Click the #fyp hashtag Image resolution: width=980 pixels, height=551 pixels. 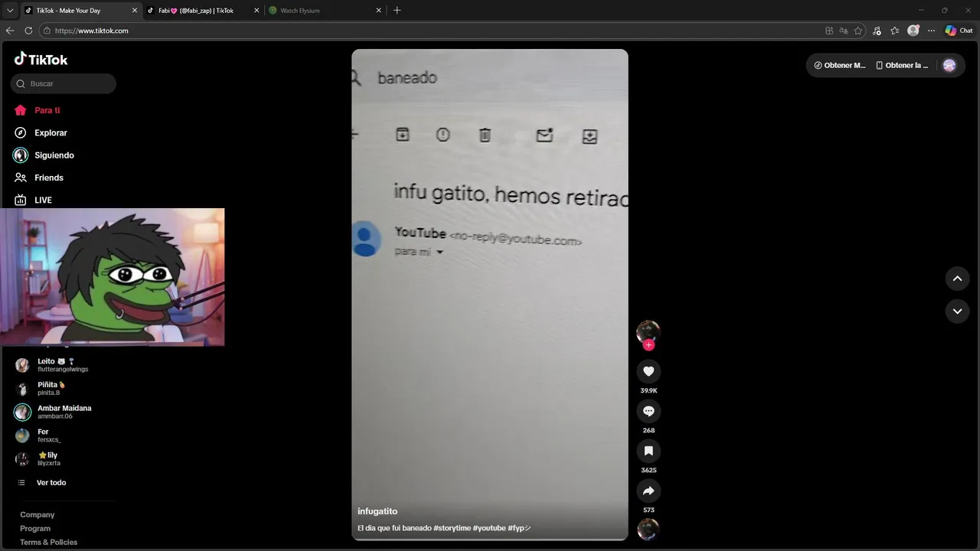tap(519, 528)
